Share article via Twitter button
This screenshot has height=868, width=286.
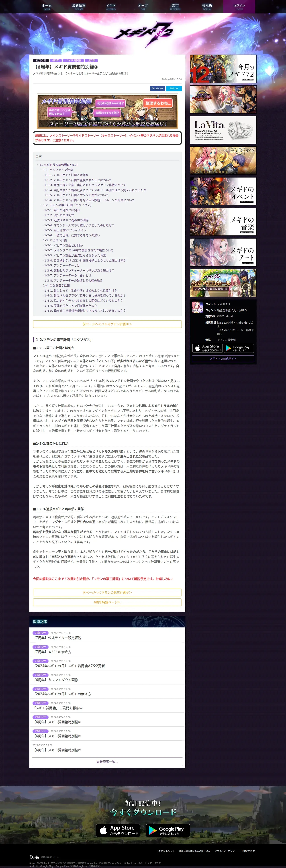[174, 89]
